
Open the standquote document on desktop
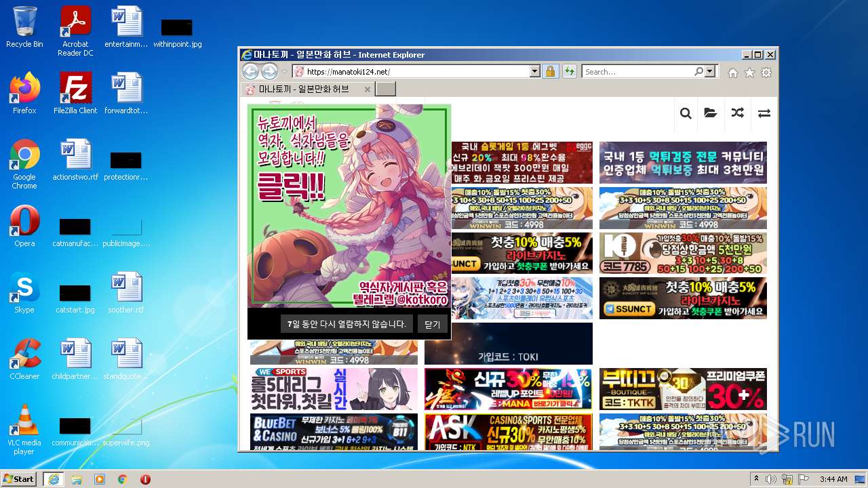[x=126, y=359]
